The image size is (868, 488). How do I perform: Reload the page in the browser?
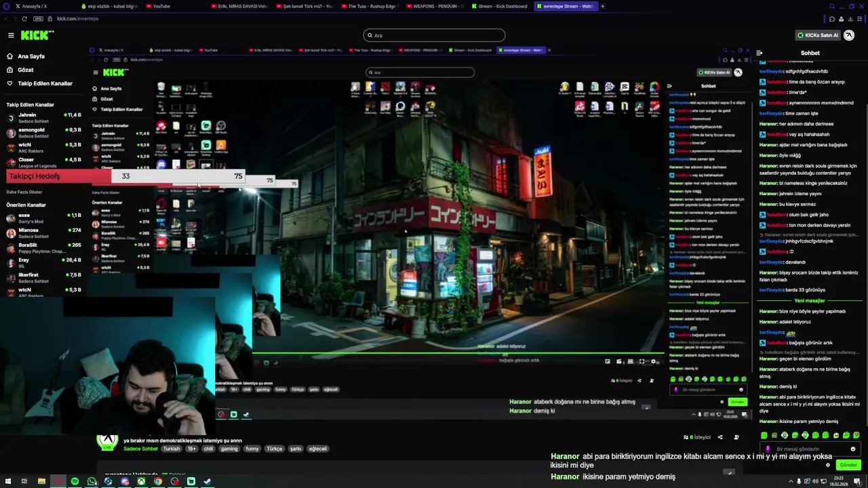tap(24, 18)
